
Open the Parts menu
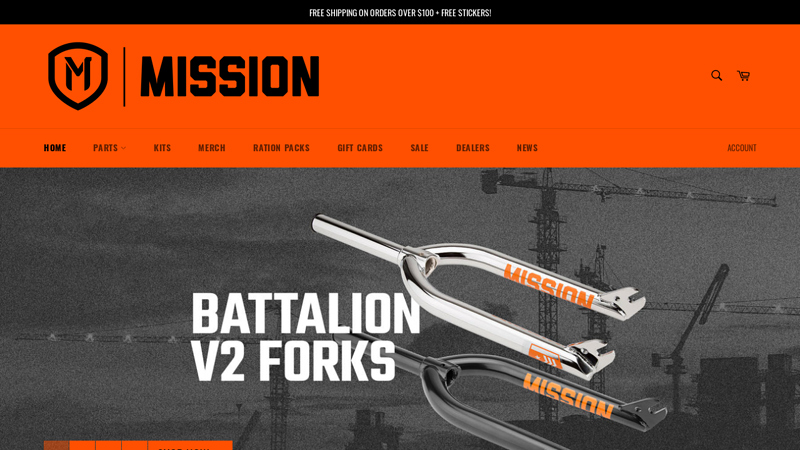(106, 148)
